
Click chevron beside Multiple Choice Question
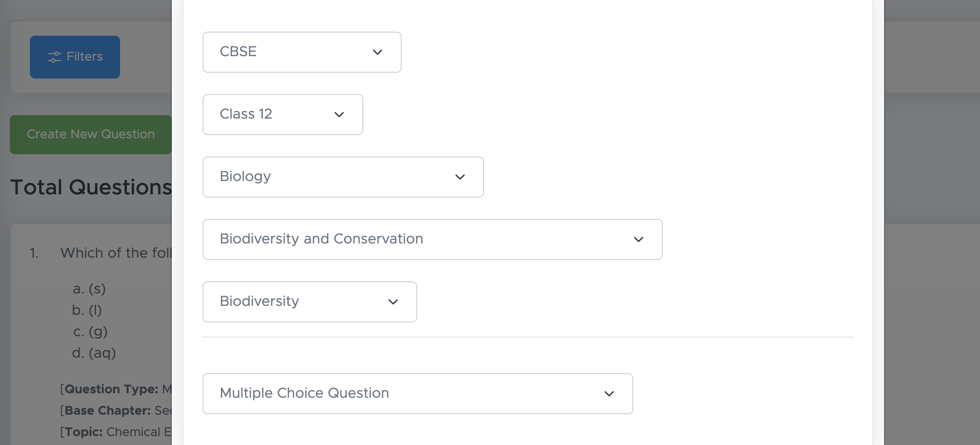coord(609,394)
